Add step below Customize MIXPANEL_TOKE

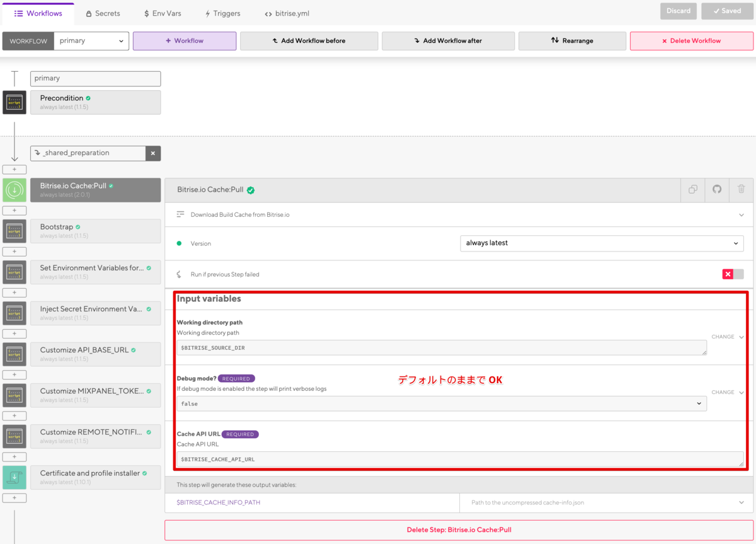point(14,415)
